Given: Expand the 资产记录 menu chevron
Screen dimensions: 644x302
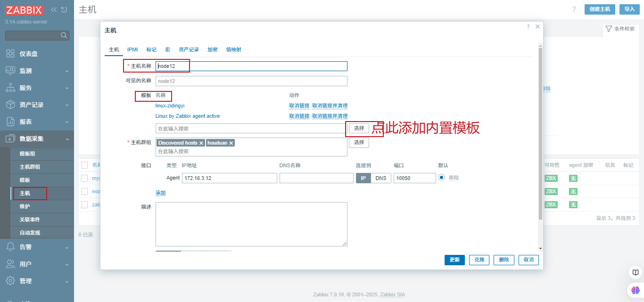Looking at the screenshot, I should coord(66,105).
